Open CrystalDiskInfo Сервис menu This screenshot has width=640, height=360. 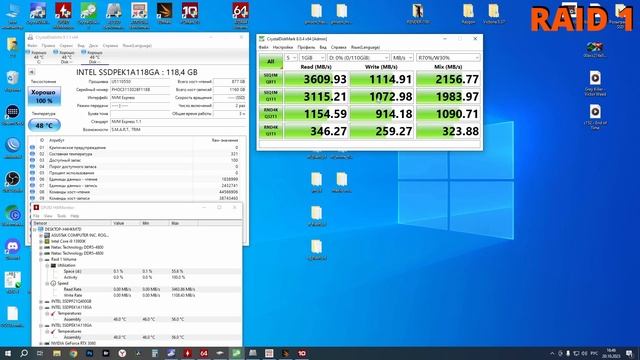pos(66,46)
